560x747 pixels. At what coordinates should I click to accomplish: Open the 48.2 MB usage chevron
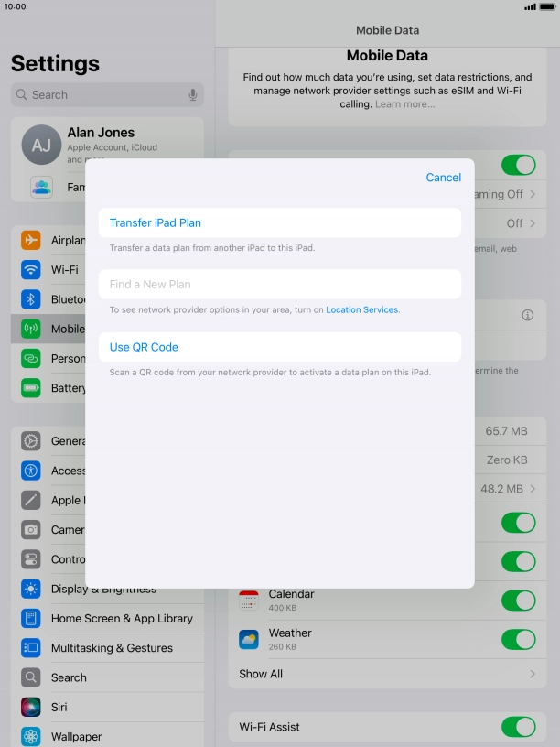(x=533, y=489)
